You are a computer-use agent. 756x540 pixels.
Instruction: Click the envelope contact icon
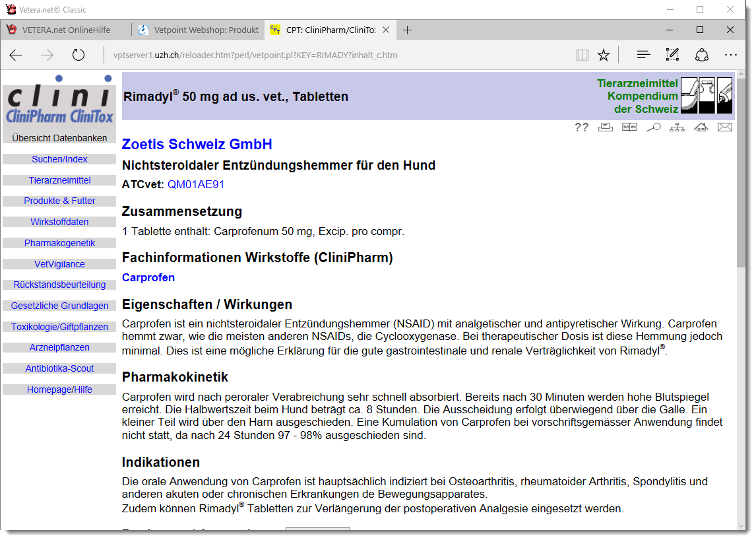[x=724, y=127]
